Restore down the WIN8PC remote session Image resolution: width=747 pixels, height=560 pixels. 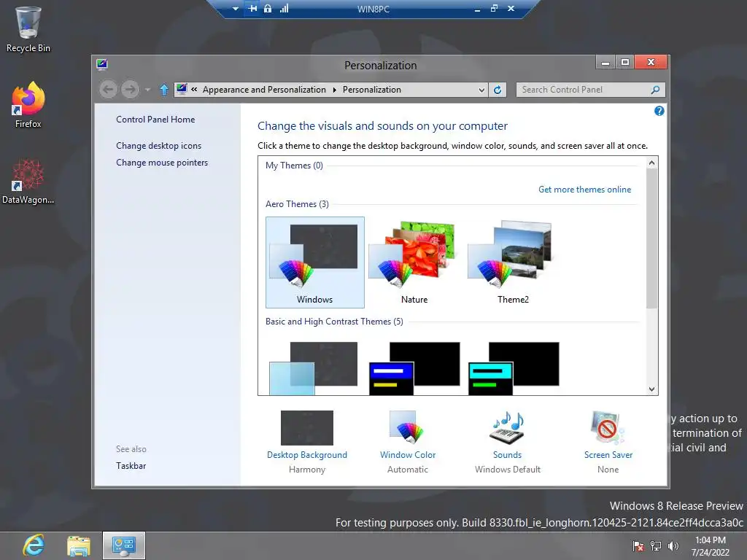coord(494,9)
